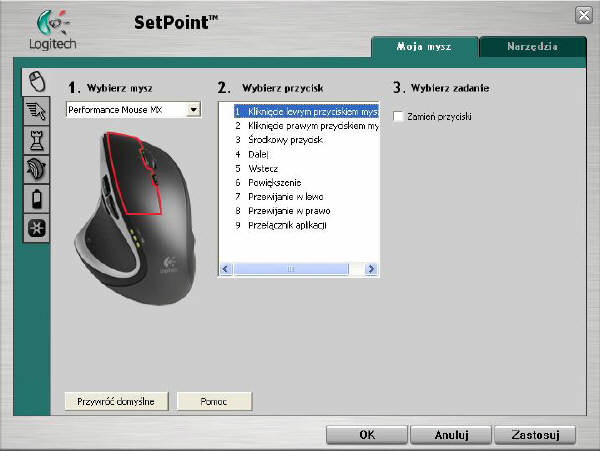600x451 pixels.
Task: Open the star-shaped advanced settings sidebar icon
Action: 37,228
